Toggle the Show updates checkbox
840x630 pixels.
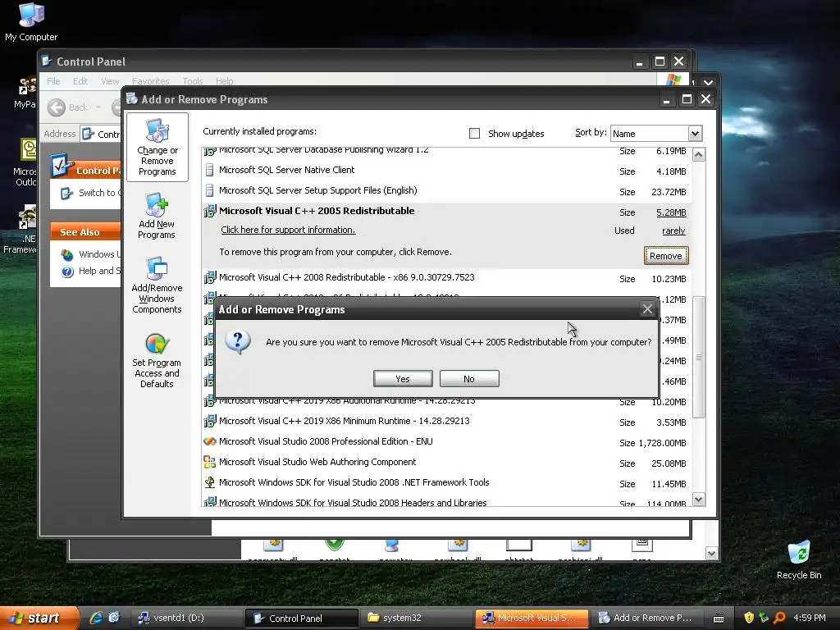[475, 134]
